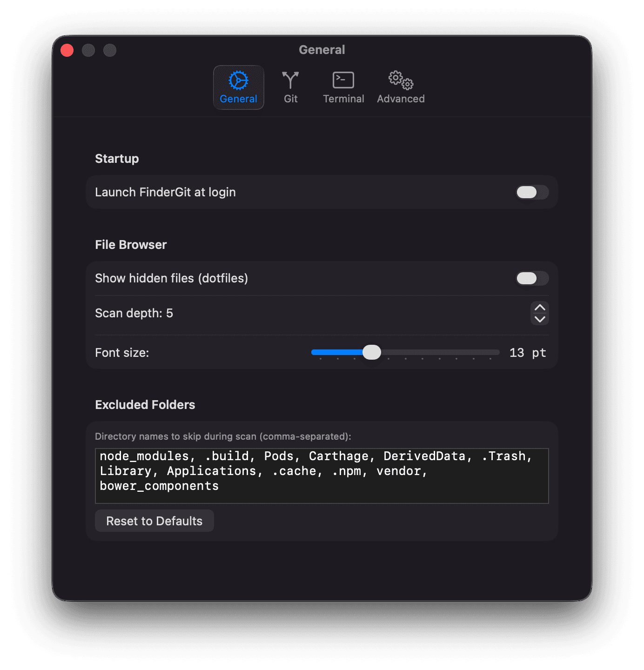Image resolution: width=644 pixels, height=670 pixels.
Task: Toggle the login startup switch off
Action: [531, 192]
